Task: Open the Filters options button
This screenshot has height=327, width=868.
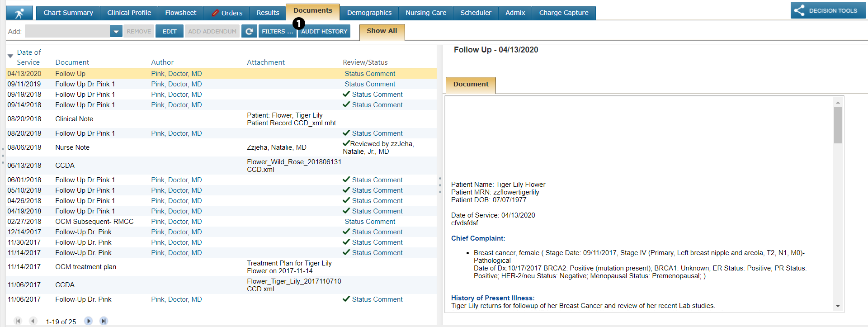Action: [277, 31]
